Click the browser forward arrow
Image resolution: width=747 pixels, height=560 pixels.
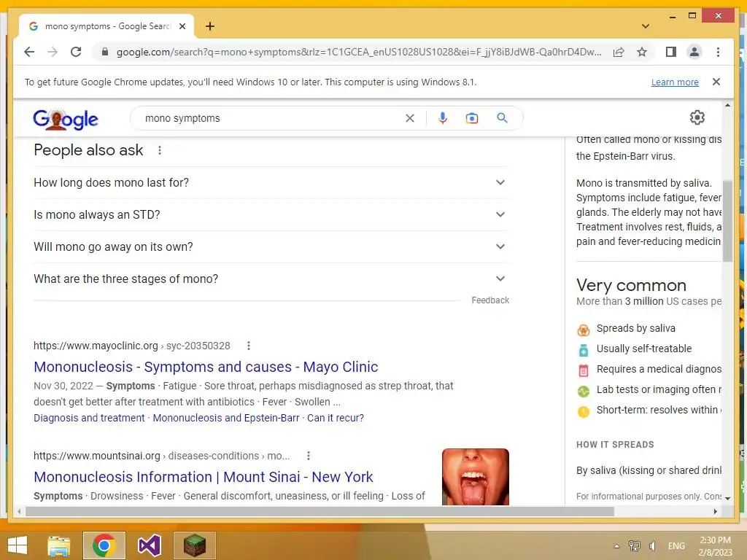(53, 52)
